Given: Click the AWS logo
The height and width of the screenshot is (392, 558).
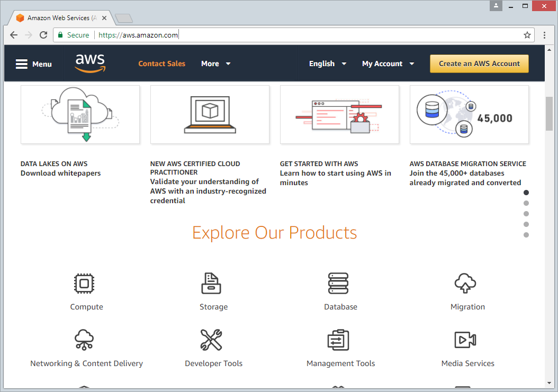Looking at the screenshot, I should tap(90, 63).
